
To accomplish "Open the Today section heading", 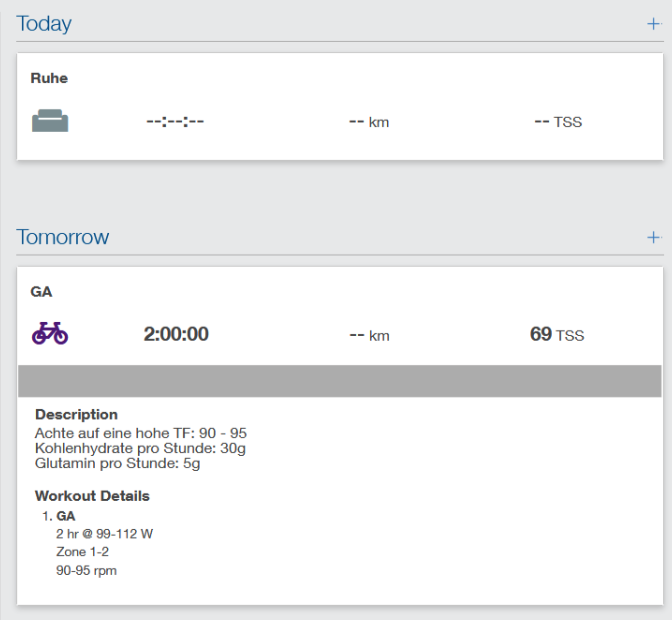I will pyautogui.click(x=44, y=24).
